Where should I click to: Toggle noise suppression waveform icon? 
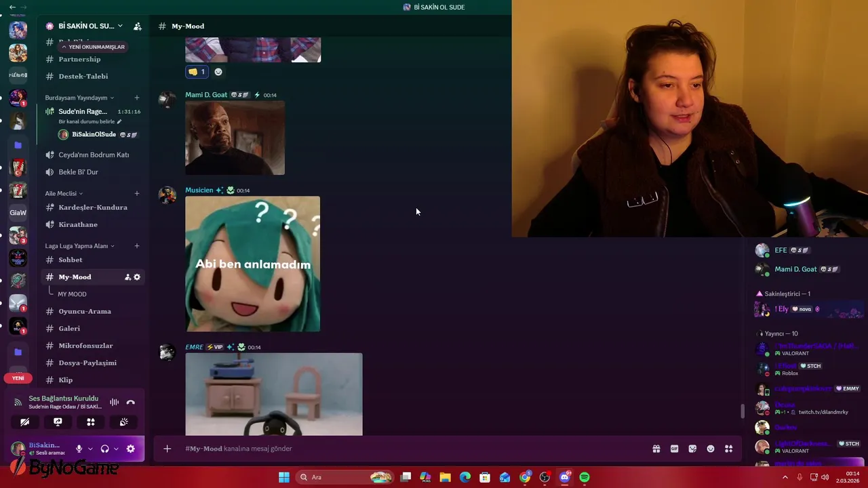(115, 403)
